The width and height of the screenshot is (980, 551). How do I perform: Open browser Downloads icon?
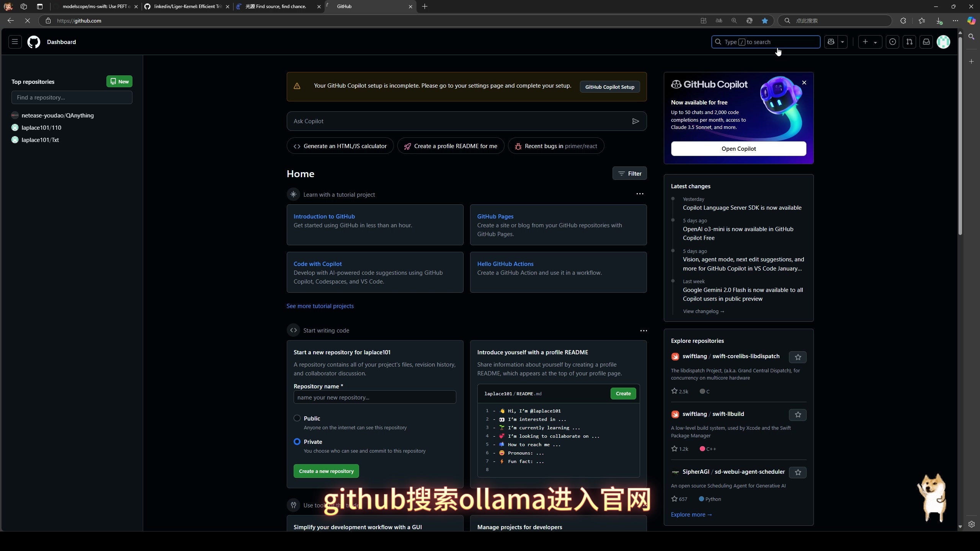pos(939,21)
